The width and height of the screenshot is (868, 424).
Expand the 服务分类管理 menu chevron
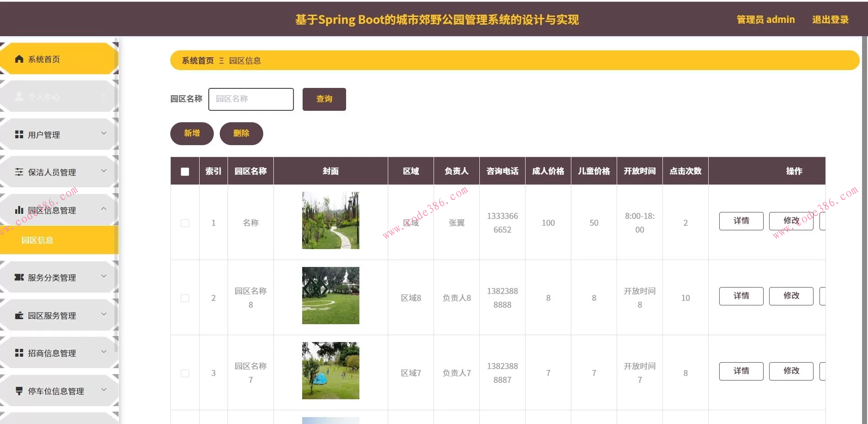tap(104, 276)
